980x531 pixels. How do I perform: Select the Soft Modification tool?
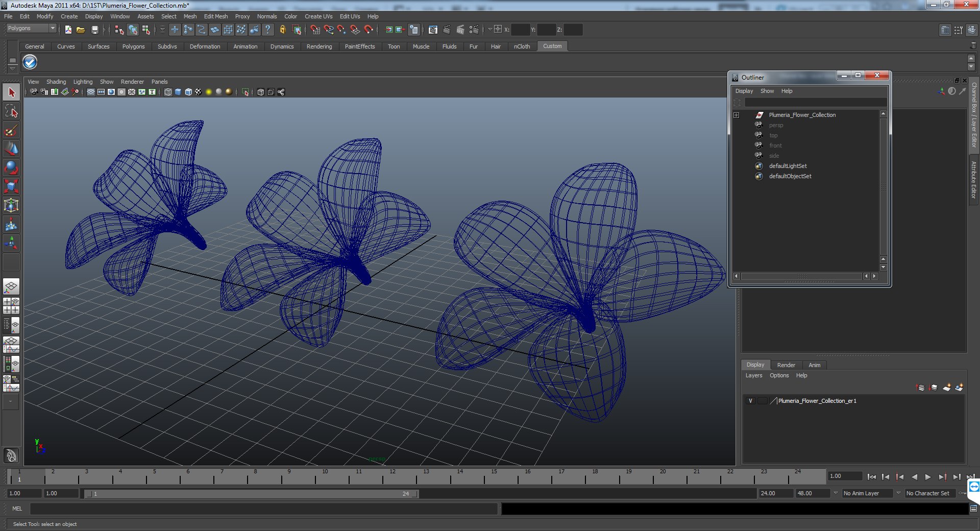11,224
